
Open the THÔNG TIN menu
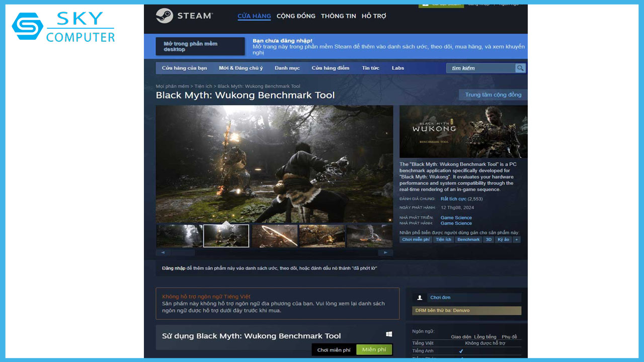click(x=339, y=16)
